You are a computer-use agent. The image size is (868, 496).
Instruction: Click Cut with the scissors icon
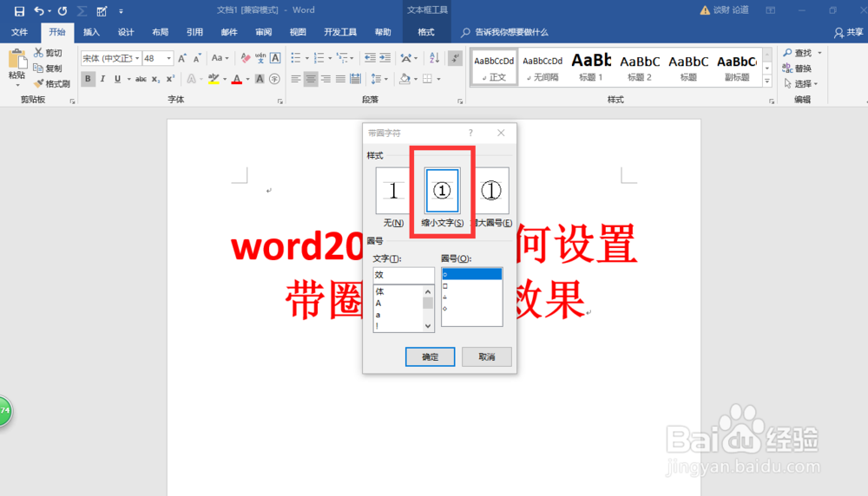(x=48, y=53)
